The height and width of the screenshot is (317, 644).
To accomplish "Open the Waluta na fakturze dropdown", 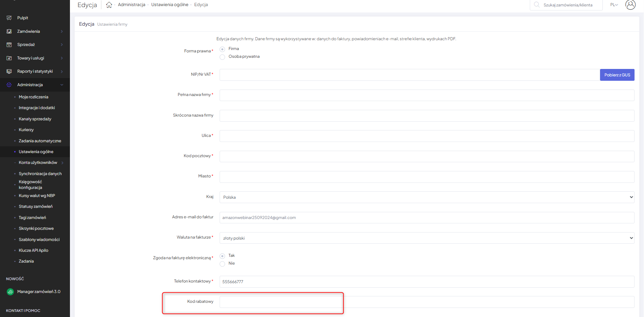I will tap(426, 238).
